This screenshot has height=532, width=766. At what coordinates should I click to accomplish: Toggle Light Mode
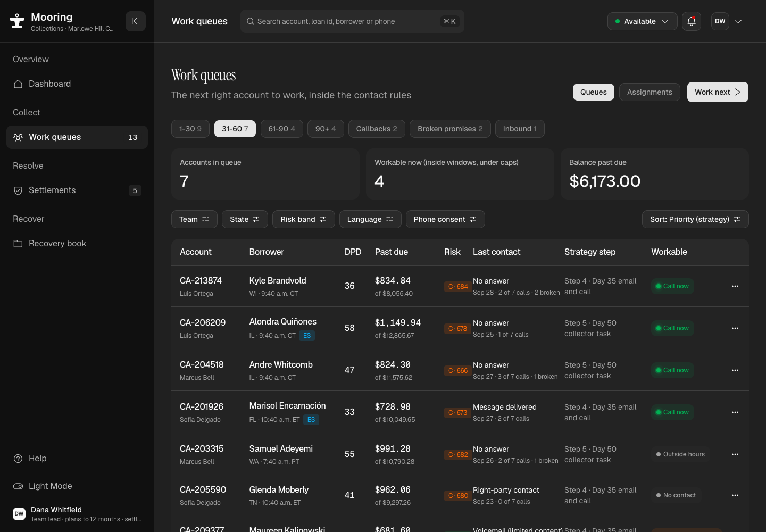(77, 486)
